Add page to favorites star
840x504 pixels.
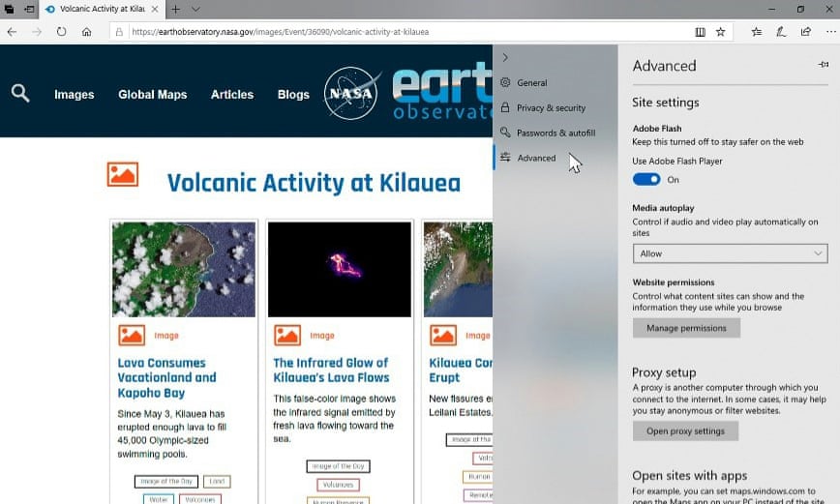pyautogui.click(x=721, y=32)
